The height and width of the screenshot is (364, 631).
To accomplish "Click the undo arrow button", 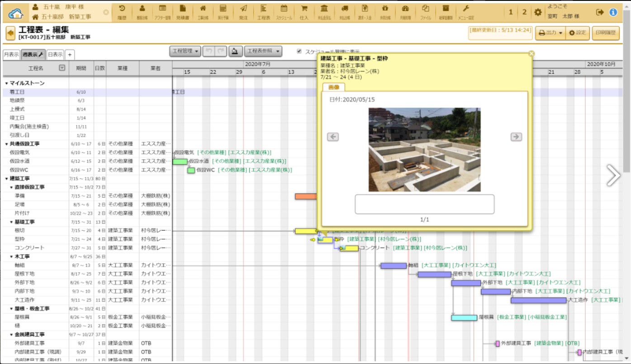I will point(209,51).
